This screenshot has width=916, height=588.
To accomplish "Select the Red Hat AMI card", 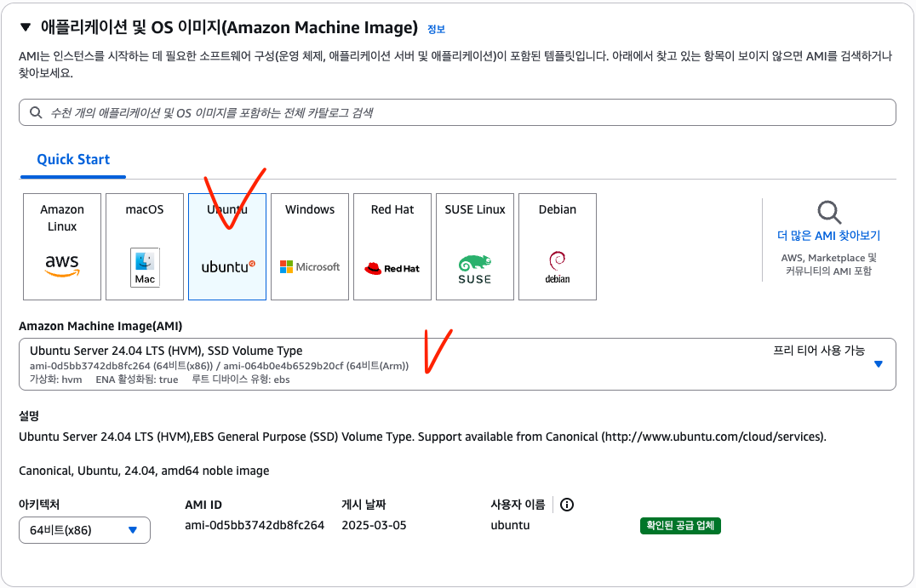I will coord(392,247).
